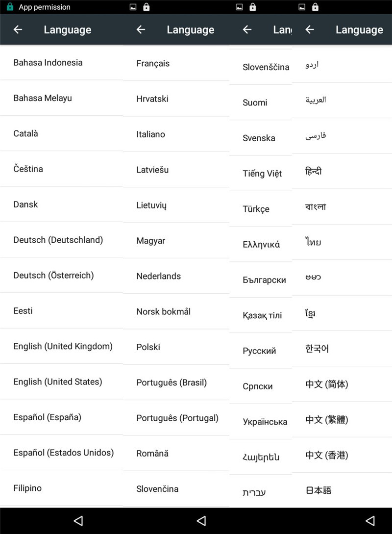Viewport: 392px width, 534px height.
Task: Tap back arrow above Slovenščina list
Action: pyautogui.click(x=247, y=30)
